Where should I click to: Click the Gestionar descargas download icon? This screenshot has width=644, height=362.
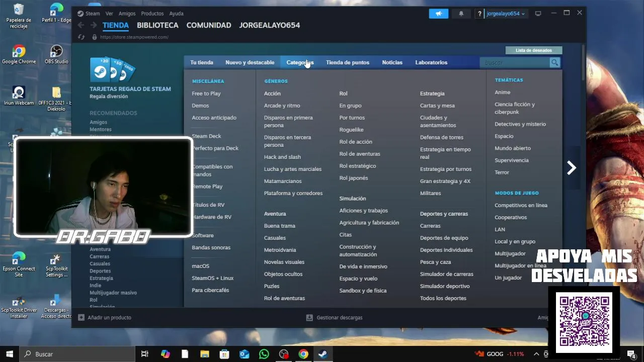coord(309,317)
